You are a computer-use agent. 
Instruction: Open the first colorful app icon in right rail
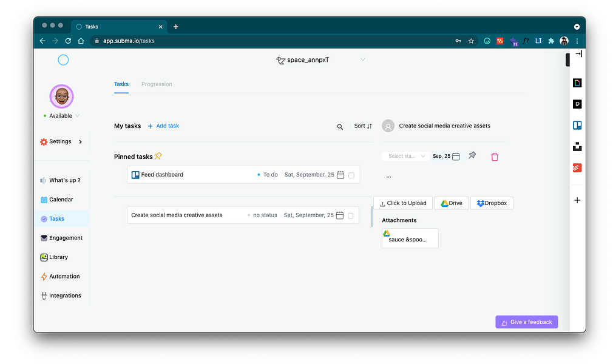pos(577,83)
